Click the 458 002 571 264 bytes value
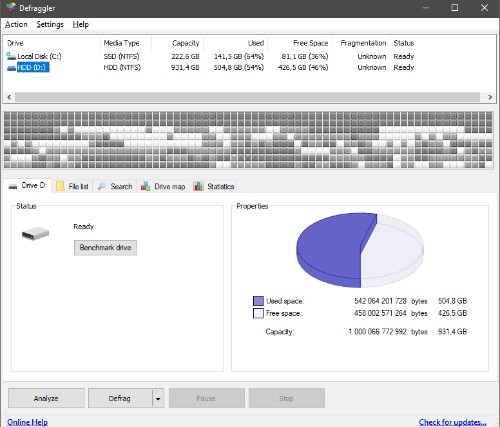 380,313
